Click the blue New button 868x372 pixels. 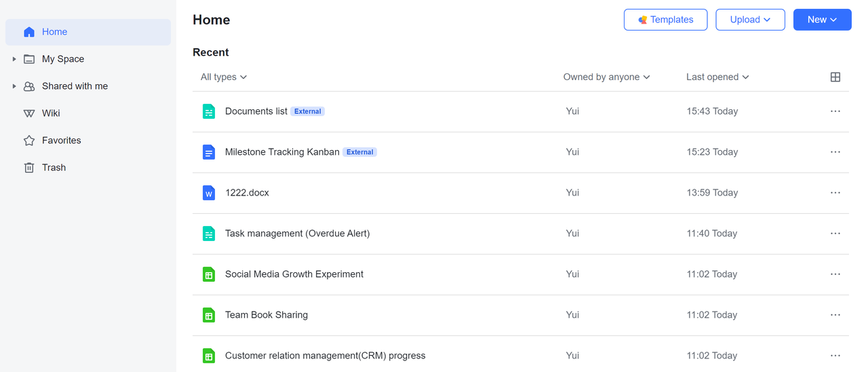coord(822,20)
